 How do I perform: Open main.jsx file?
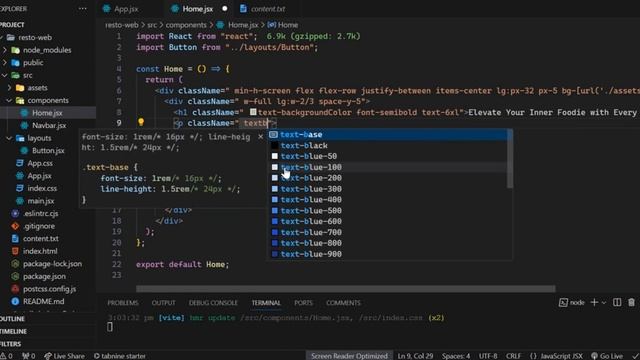click(41, 201)
